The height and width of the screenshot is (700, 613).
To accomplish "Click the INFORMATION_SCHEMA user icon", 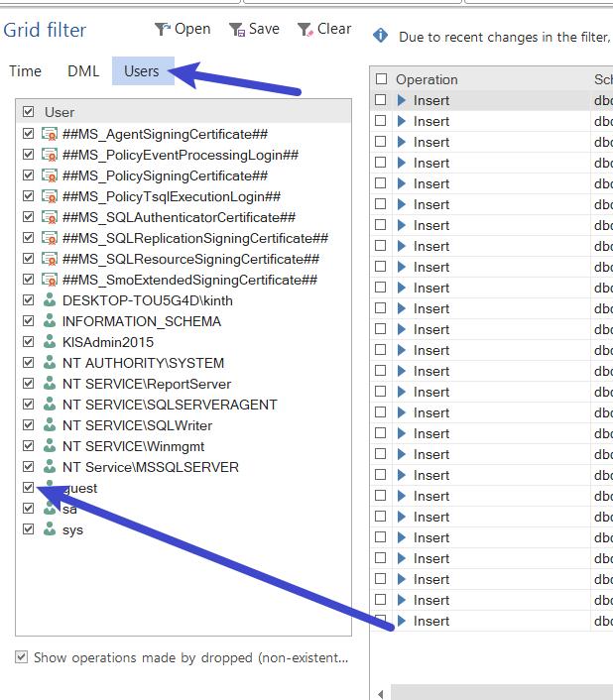I will point(50,320).
